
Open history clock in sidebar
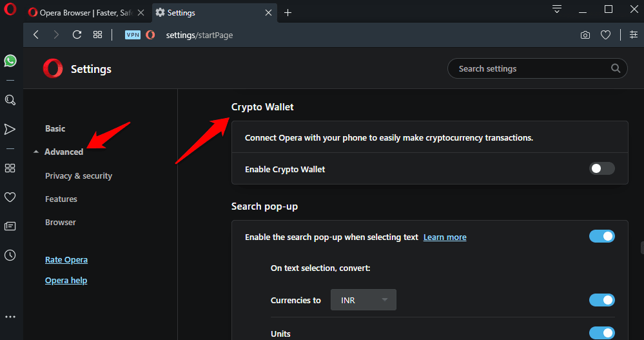pos(10,255)
